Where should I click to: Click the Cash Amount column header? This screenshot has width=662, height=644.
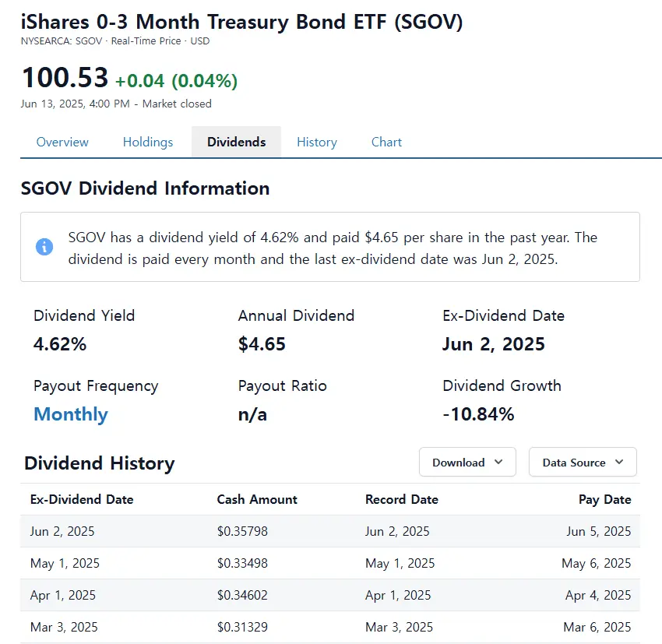pos(257,499)
